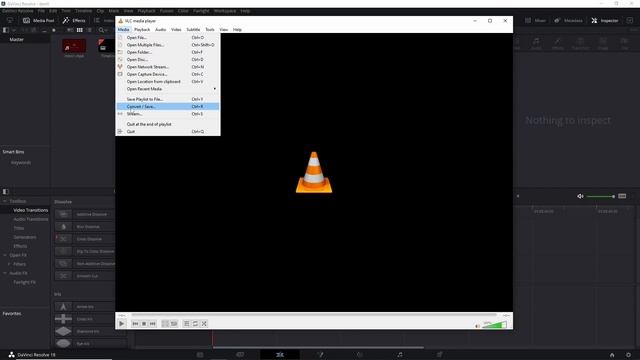Toggle Media Pool in DaVinci Resolve

coord(38,20)
